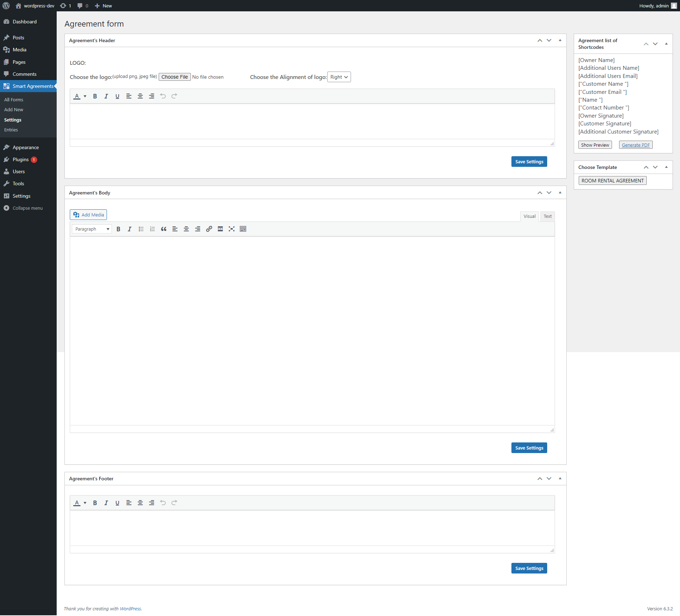Screen dimensions: 680x616
Task: Click Bold in the Agreement's Header editor
Action: pos(95,96)
